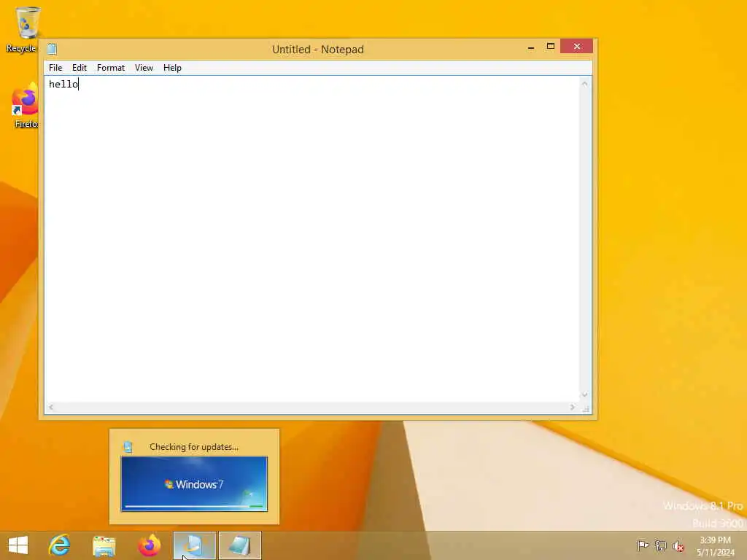Open the File menu in Notepad

55,68
